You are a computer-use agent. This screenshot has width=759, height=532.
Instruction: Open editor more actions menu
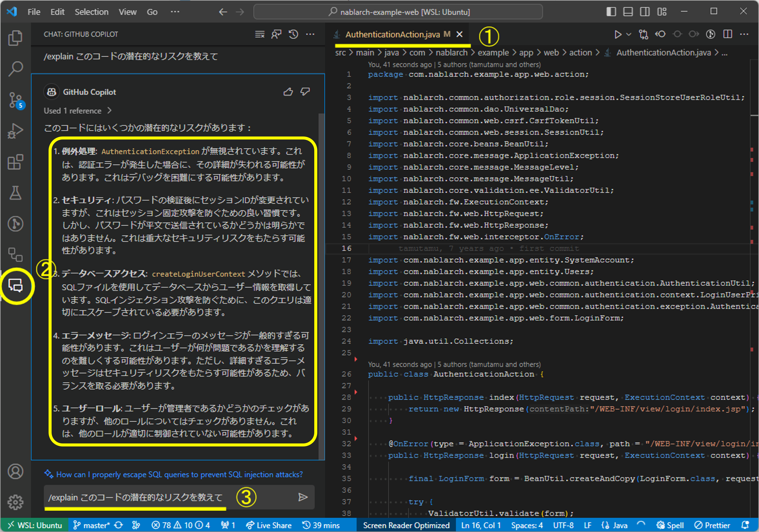click(x=744, y=34)
